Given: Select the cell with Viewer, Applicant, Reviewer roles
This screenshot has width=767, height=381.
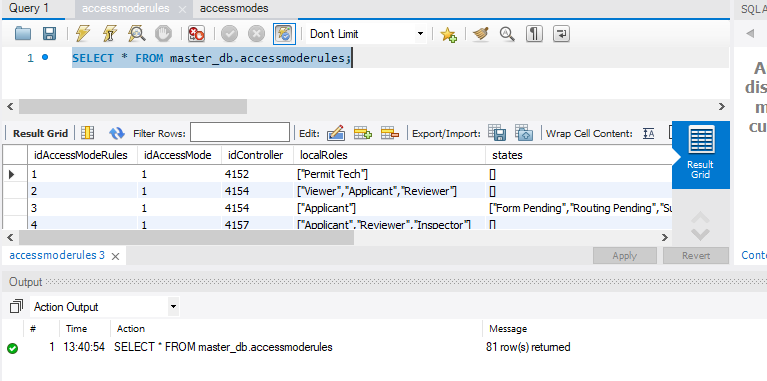Looking at the screenshot, I should click(389, 191).
